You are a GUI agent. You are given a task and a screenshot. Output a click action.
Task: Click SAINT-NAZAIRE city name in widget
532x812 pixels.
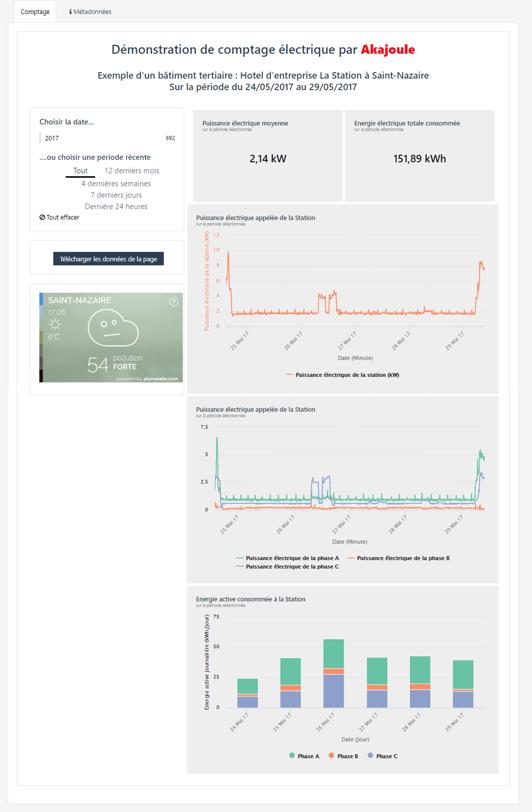[79, 300]
